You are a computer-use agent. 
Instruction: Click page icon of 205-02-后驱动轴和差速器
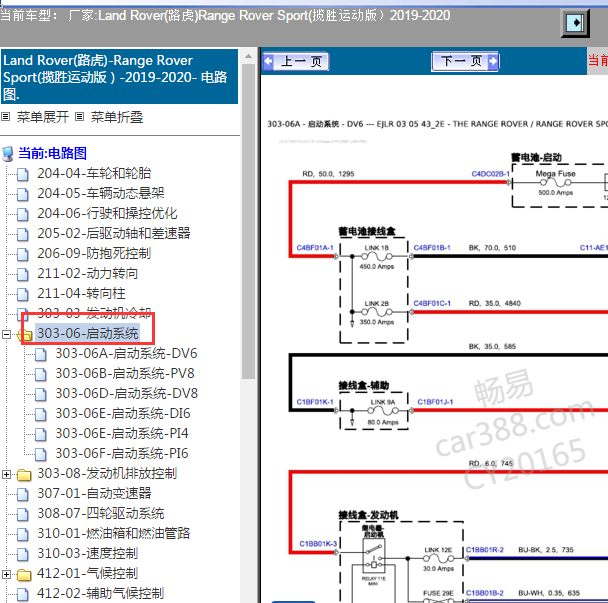pyautogui.click(x=22, y=234)
